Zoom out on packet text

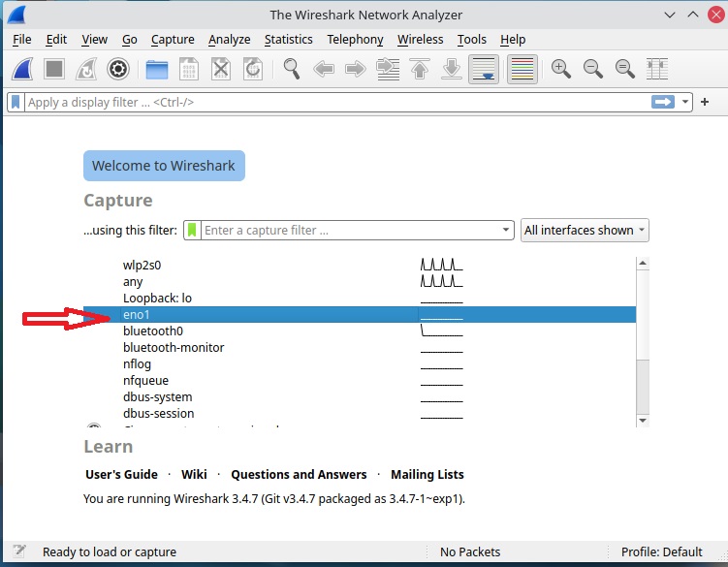point(592,69)
